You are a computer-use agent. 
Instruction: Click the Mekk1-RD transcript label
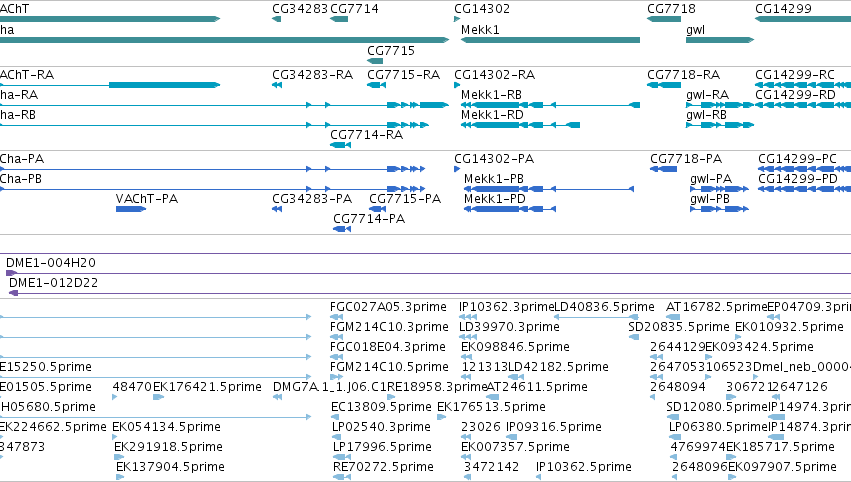click(x=492, y=115)
